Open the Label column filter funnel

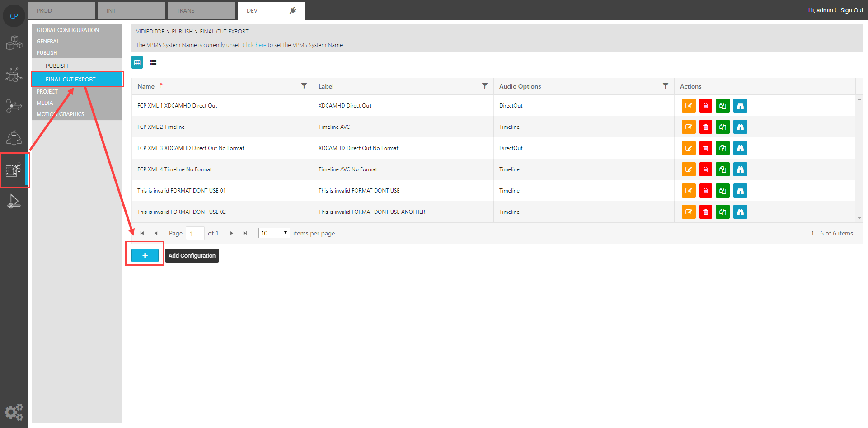(x=485, y=86)
